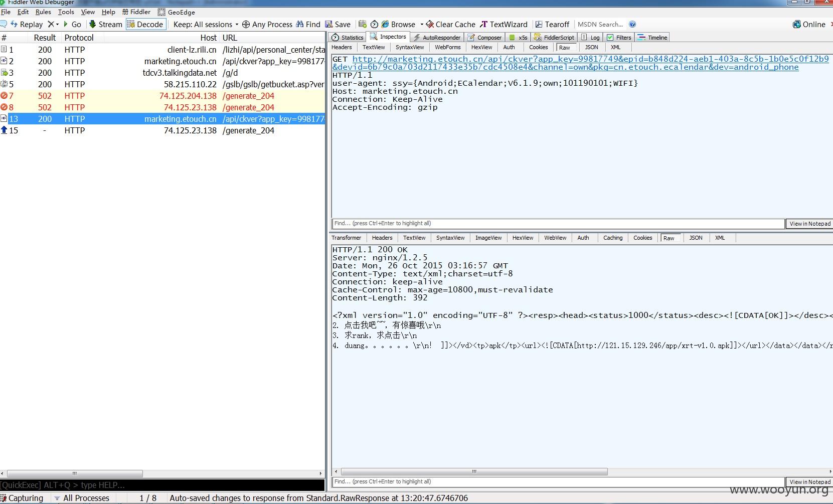Screen dimensions: 833x504
Task: Open the Log tab
Action: pyautogui.click(x=590, y=37)
